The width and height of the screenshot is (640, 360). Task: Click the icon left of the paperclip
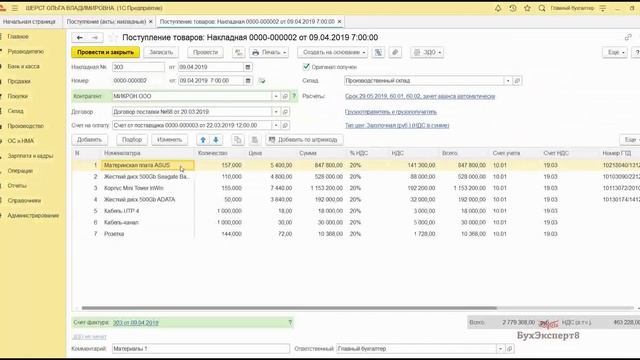[378, 52]
